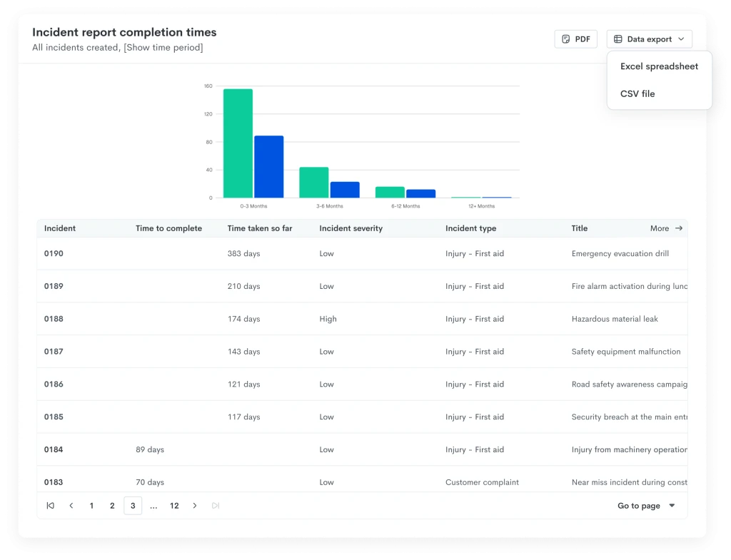Viewport: 731px width, 560px height.
Task: Jump to first page using skip-back icon
Action: [x=51, y=506]
